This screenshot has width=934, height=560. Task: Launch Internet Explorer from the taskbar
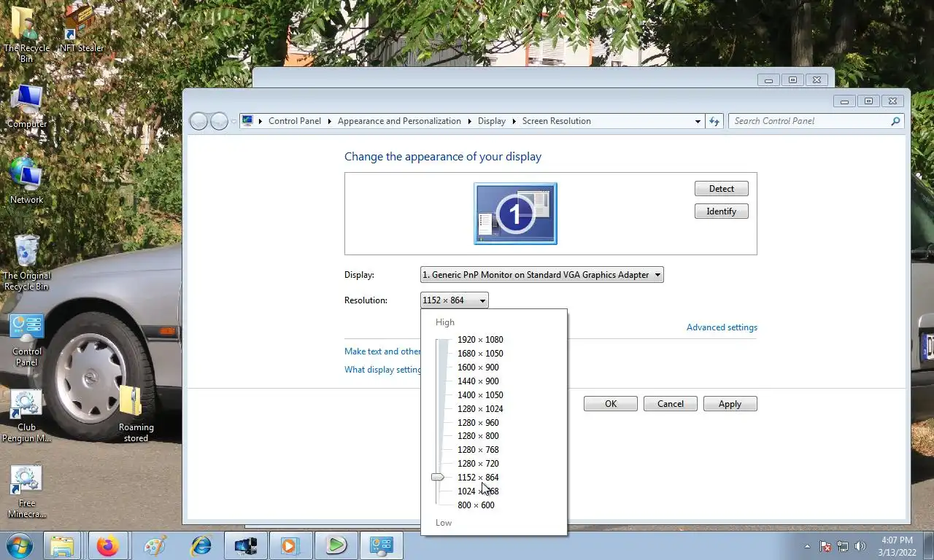point(201,545)
